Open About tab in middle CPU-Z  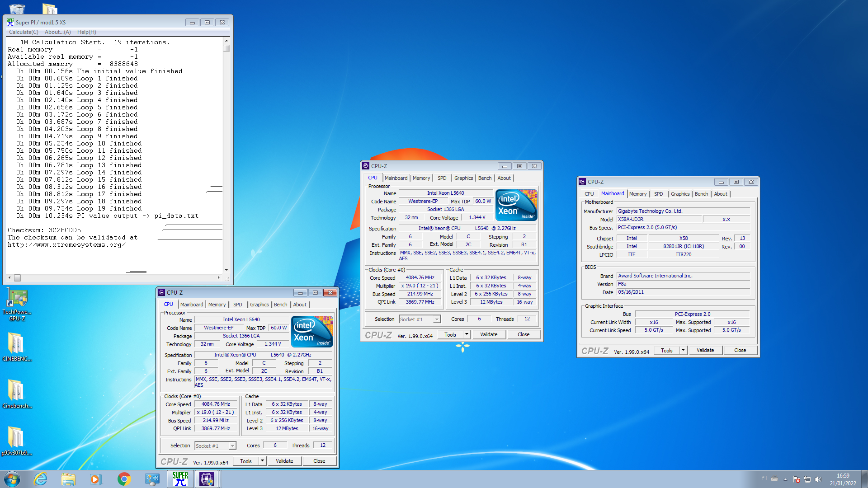tap(504, 178)
